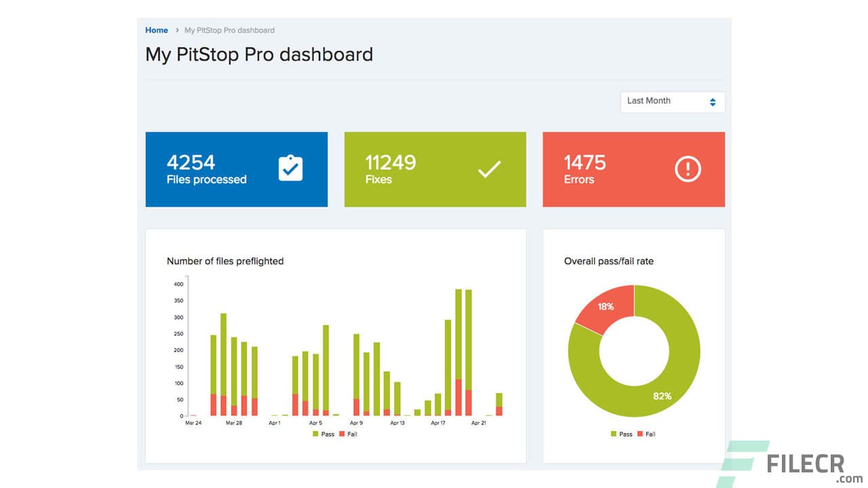Open the Number of files preflighted chart panel

tap(226, 261)
